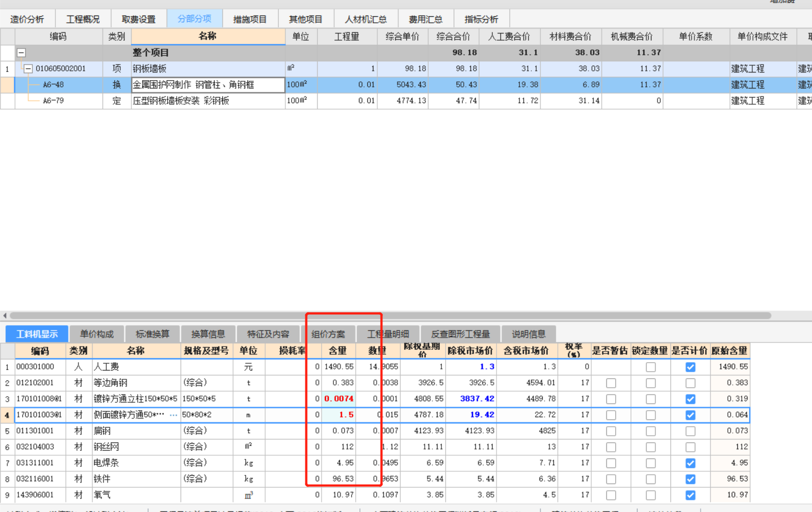812x512 pixels.
Task: Select the highlighted 1.5 含量 cell
Action: tap(339, 415)
